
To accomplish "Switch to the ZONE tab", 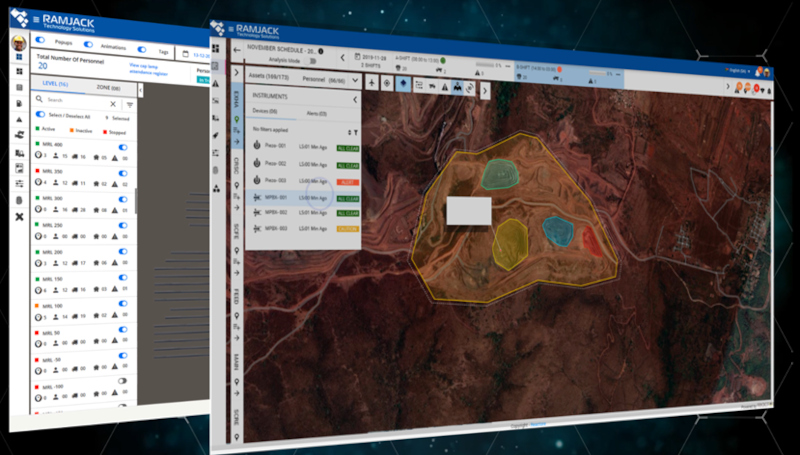I will click(109, 88).
